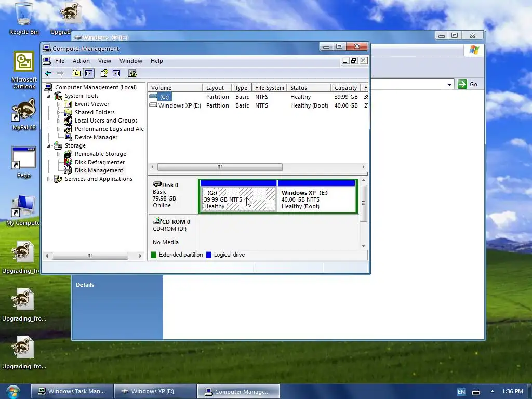Expand the Removable Storage node
Screen dimensions: 532x399
(x=58, y=154)
